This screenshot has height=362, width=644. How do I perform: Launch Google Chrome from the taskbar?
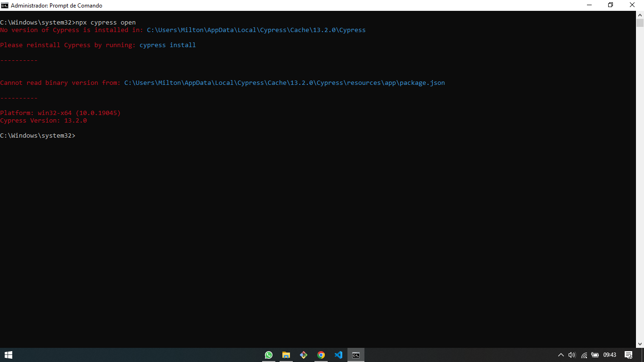coord(321,355)
